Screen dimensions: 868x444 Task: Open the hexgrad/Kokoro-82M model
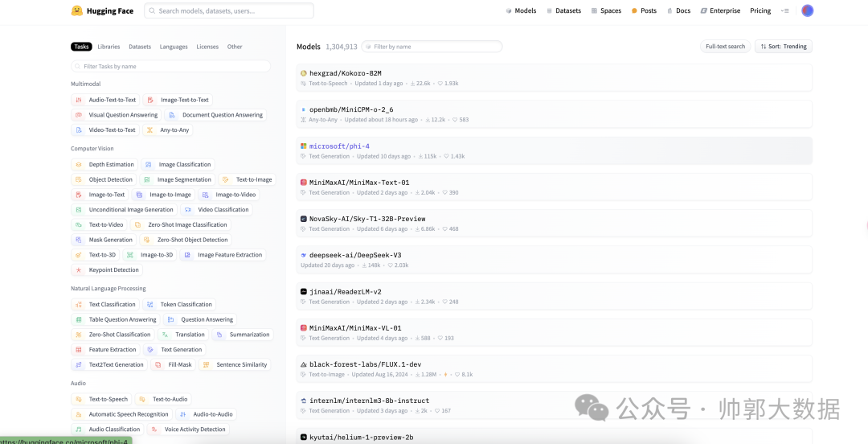554,77
